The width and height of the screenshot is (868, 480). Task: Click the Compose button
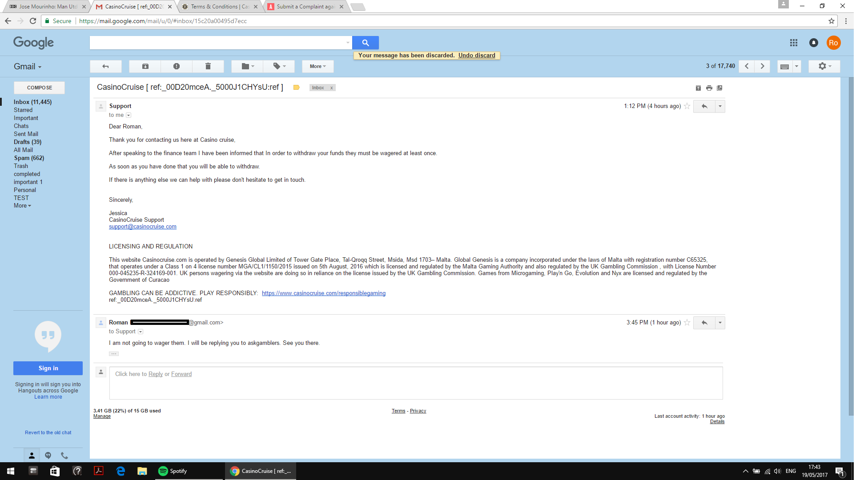pyautogui.click(x=39, y=88)
